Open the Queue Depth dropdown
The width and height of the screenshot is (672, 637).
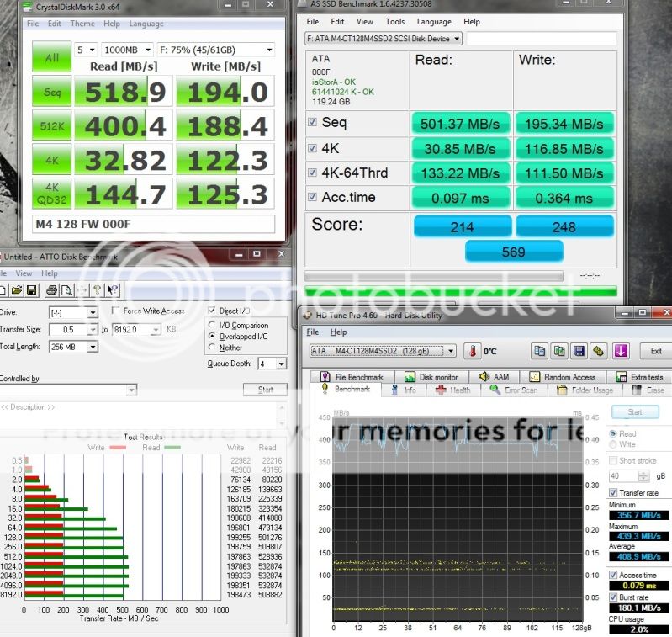pos(274,364)
